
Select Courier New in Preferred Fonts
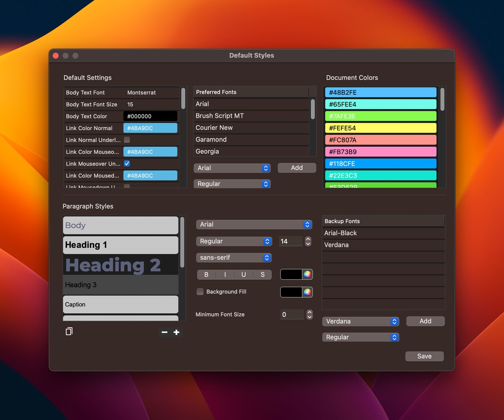[251, 128]
